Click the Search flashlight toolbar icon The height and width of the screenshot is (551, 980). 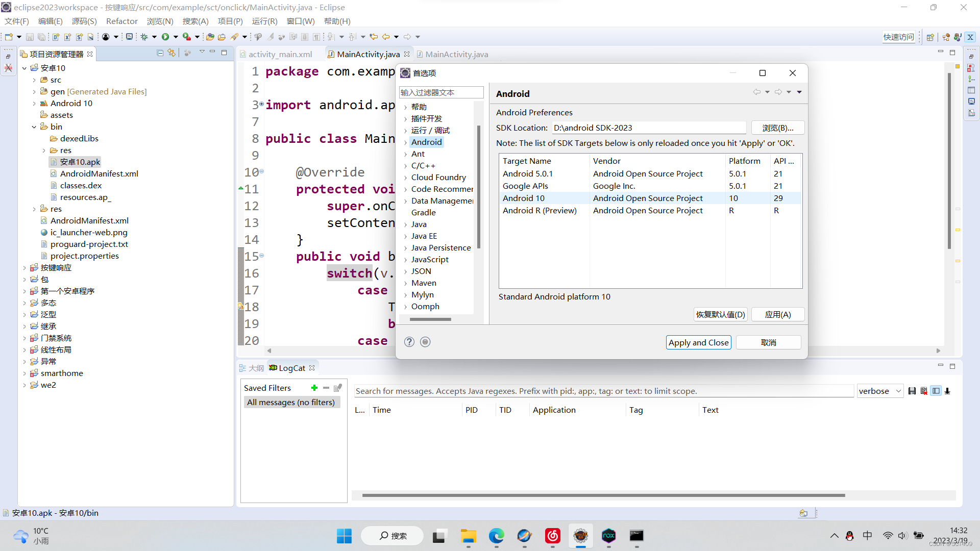(234, 37)
